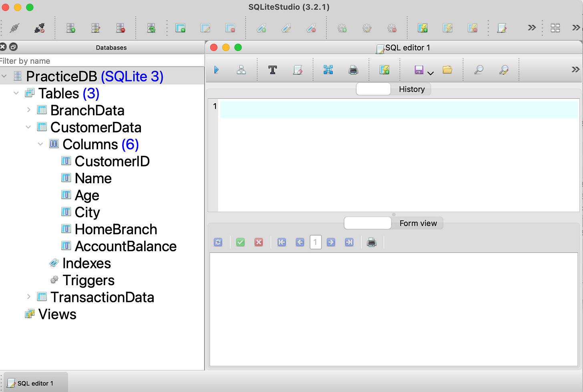Click the Find magnifier icon in editor
The image size is (583, 392).
pyautogui.click(x=478, y=70)
